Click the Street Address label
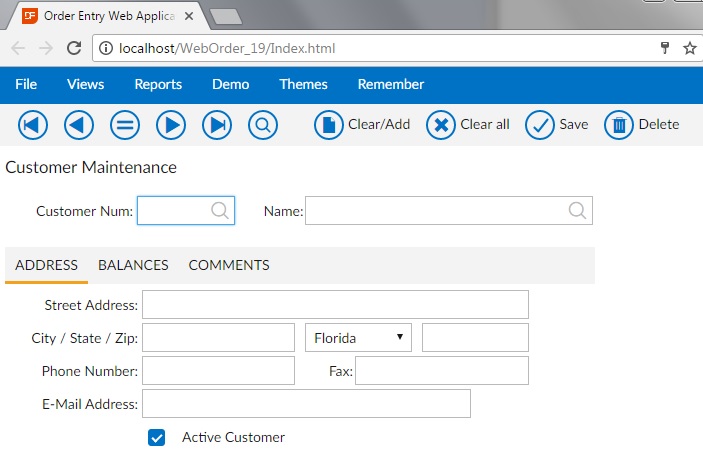The height and width of the screenshot is (453, 703). [91, 305]
